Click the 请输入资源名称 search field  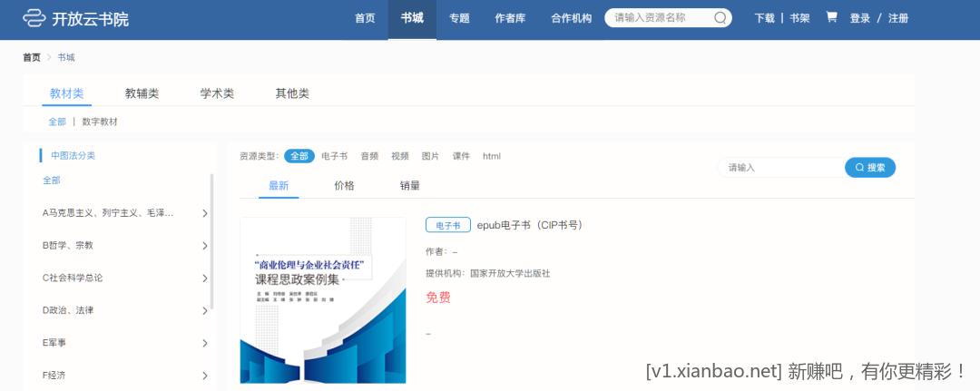[661, 17]
